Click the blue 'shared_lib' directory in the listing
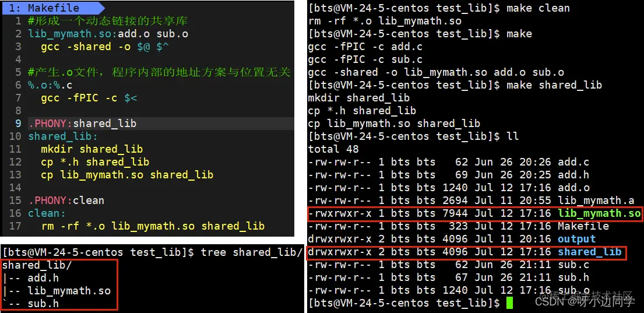 [589, 252]
